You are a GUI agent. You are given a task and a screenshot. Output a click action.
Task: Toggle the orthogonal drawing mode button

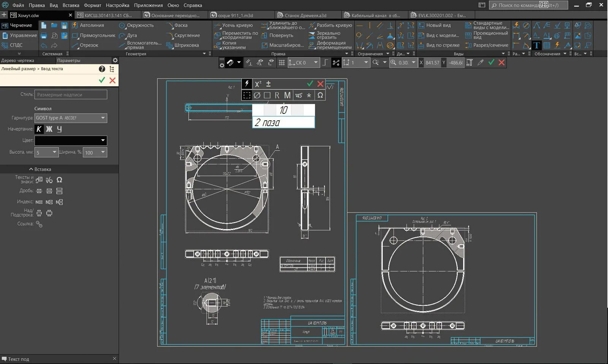click(325, 63)
